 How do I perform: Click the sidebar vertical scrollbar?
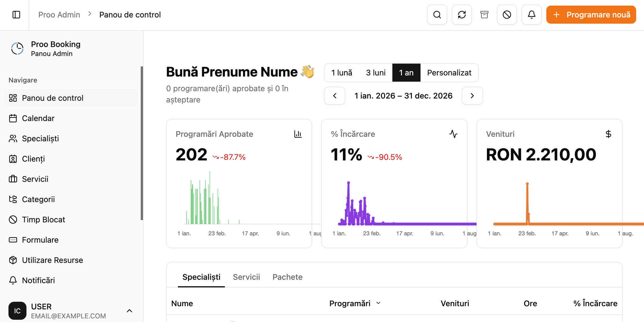(x=142, y=144)
